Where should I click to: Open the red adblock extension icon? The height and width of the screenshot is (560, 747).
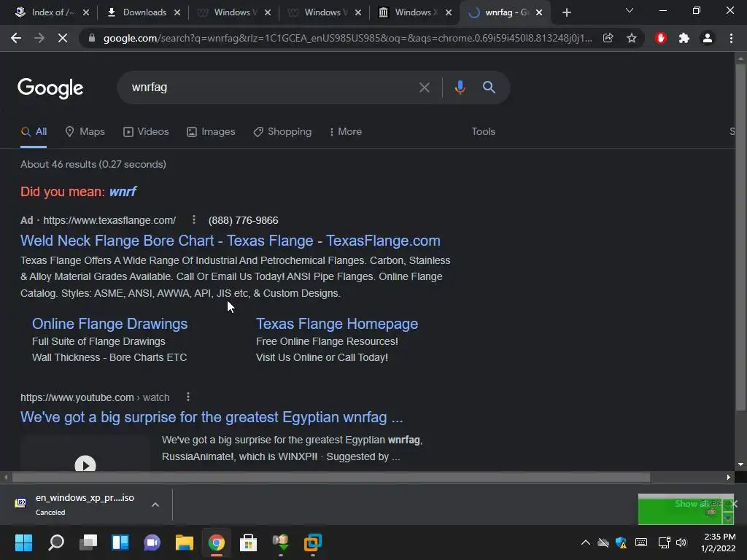(660, 38)
